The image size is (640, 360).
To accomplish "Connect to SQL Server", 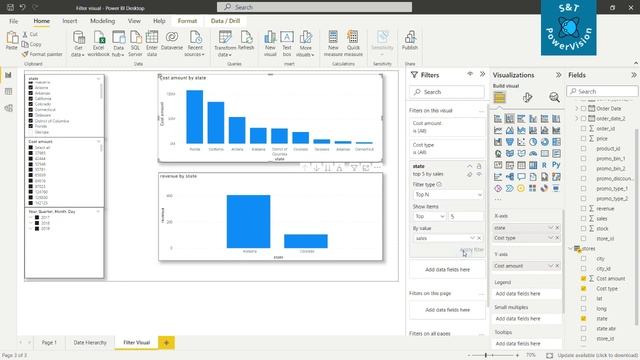I will [x=135, y=44].
